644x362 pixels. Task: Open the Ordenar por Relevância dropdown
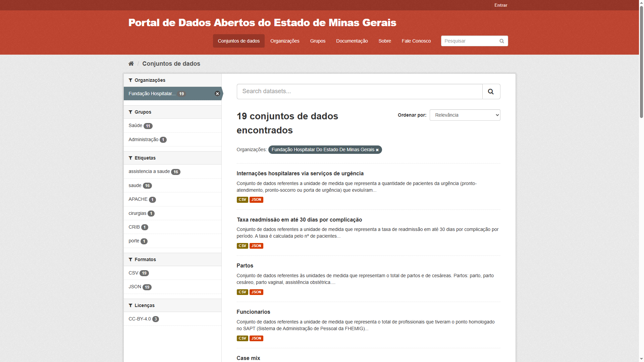click(465, 115)
